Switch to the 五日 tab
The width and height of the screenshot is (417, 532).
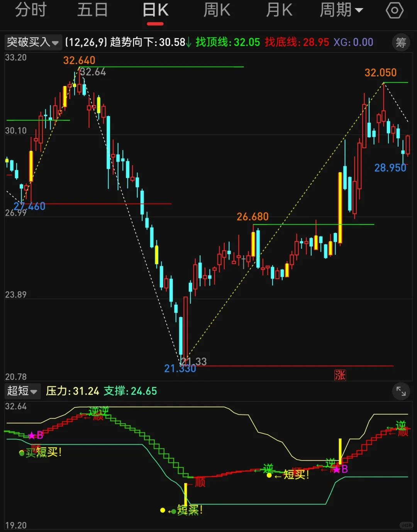93,10
